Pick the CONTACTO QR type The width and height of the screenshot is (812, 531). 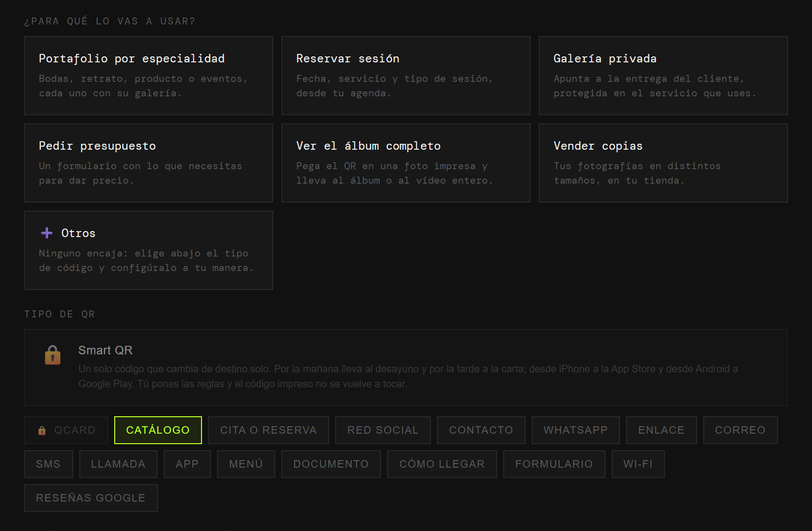point(481,430)
